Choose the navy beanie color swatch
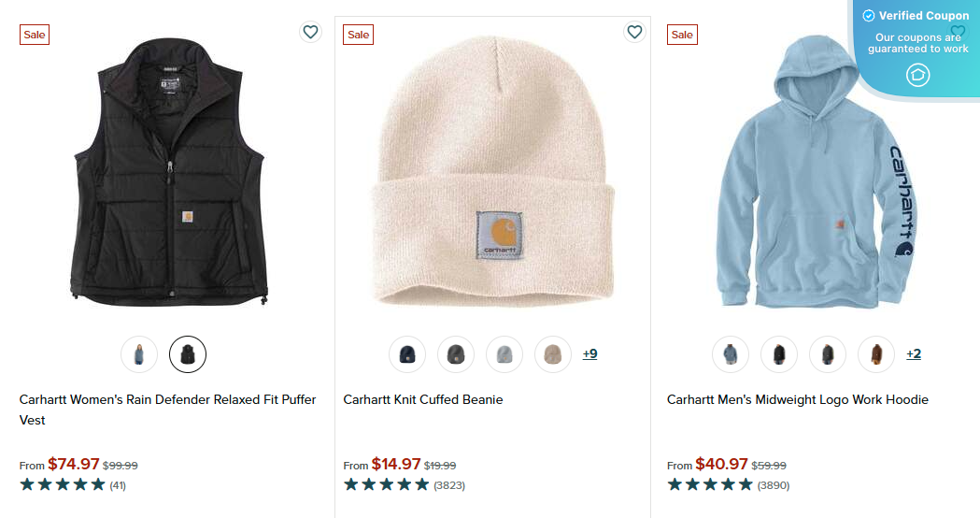 407,354
